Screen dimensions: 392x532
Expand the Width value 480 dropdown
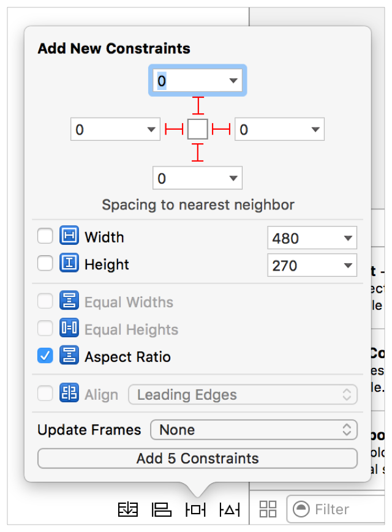pos(347,238)
